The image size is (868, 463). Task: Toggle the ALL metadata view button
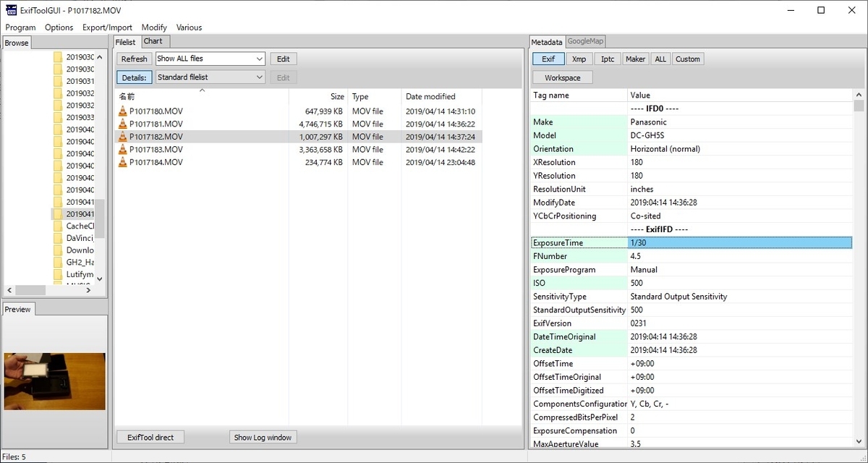pyautogui.click(x=660, y=59)
